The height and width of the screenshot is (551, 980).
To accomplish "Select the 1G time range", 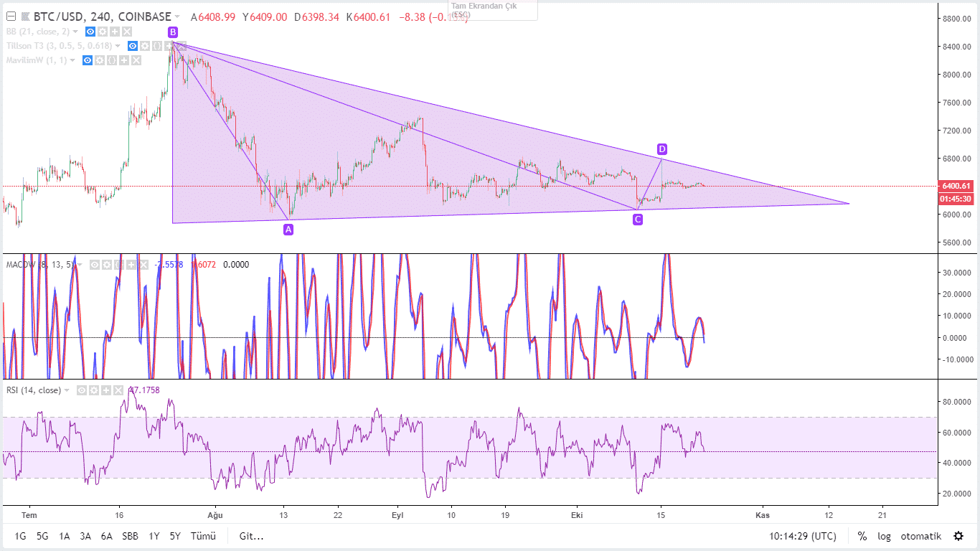I will coord(21,536).
